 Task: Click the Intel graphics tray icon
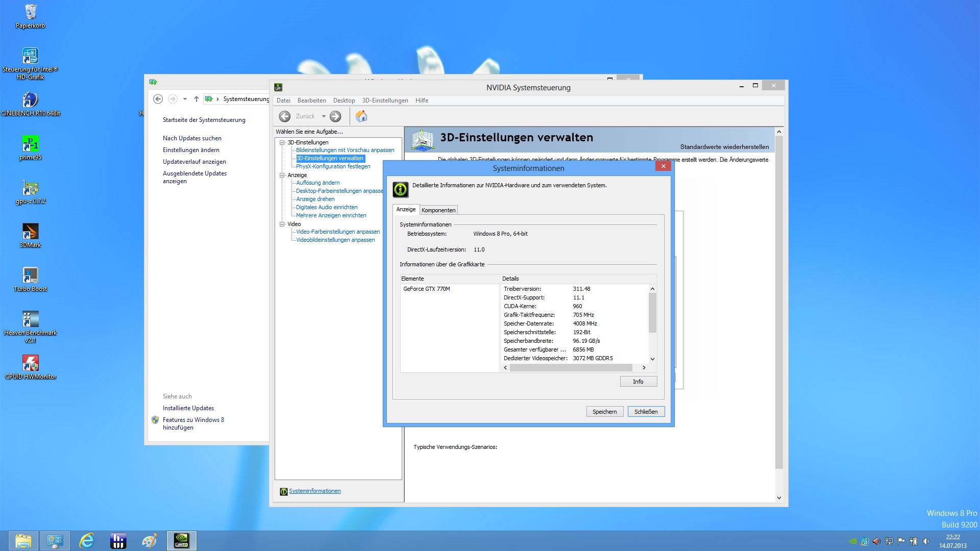click(x=864, y=541)
